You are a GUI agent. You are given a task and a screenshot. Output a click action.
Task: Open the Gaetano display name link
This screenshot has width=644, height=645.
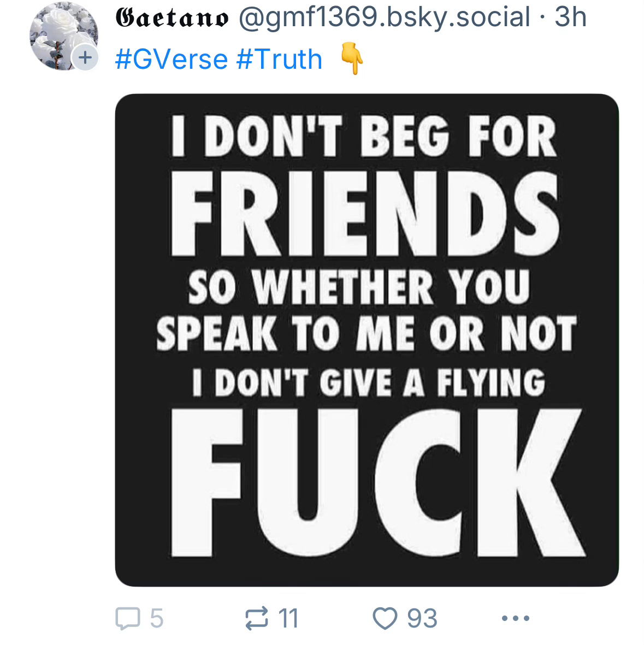pos(172,17)
